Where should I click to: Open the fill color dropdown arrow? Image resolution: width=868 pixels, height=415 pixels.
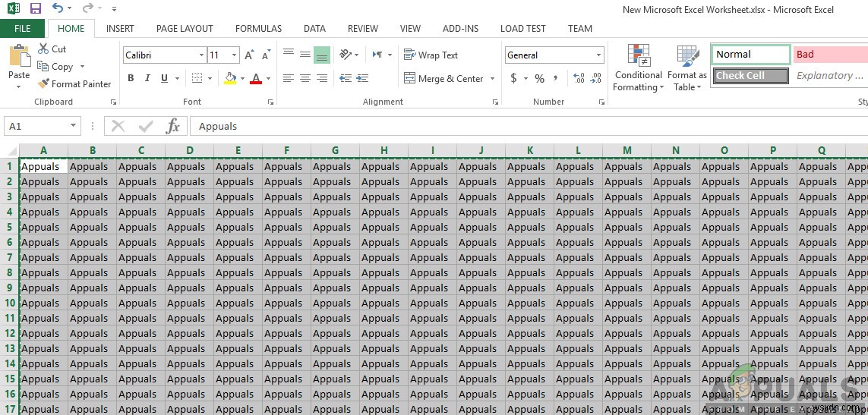click(243, 79)
